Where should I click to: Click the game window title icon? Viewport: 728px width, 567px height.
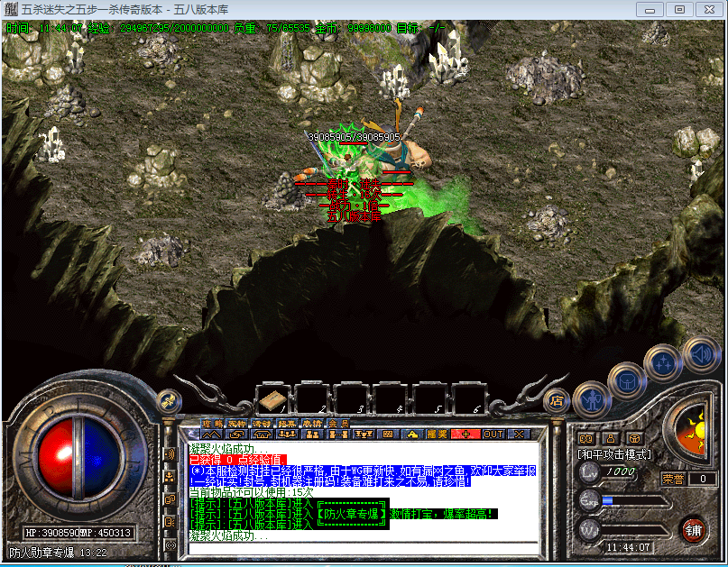tap(11, 9)
